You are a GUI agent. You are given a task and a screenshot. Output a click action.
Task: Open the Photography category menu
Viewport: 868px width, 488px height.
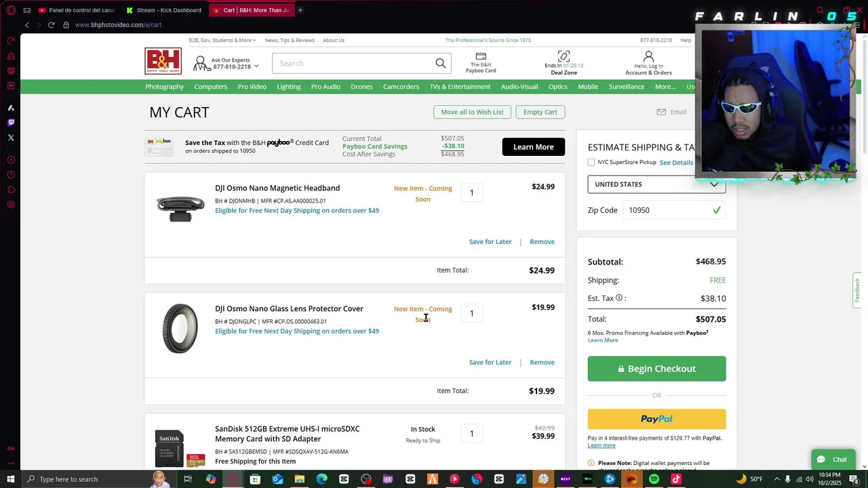pos(164,87)
